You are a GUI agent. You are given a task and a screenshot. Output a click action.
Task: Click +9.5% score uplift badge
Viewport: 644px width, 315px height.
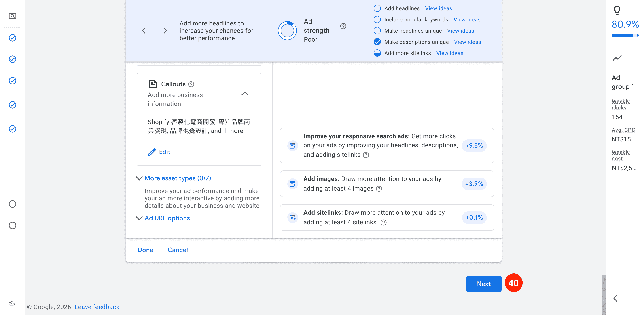[474, 146]
